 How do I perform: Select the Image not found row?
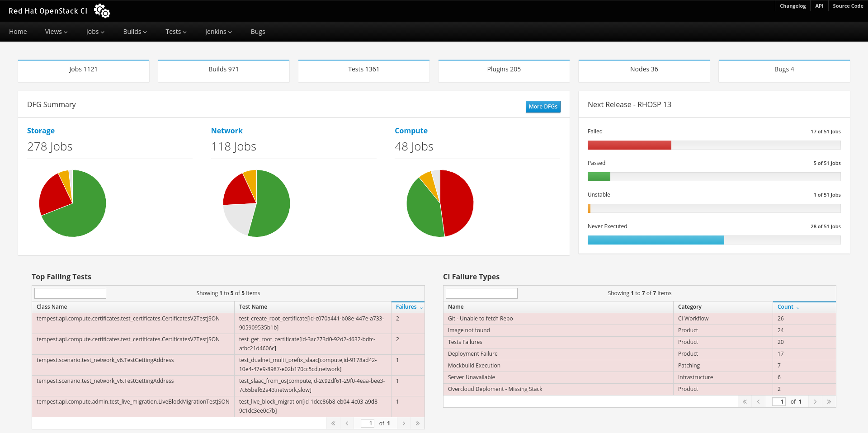pyautogui.click(x=640, y=330)
